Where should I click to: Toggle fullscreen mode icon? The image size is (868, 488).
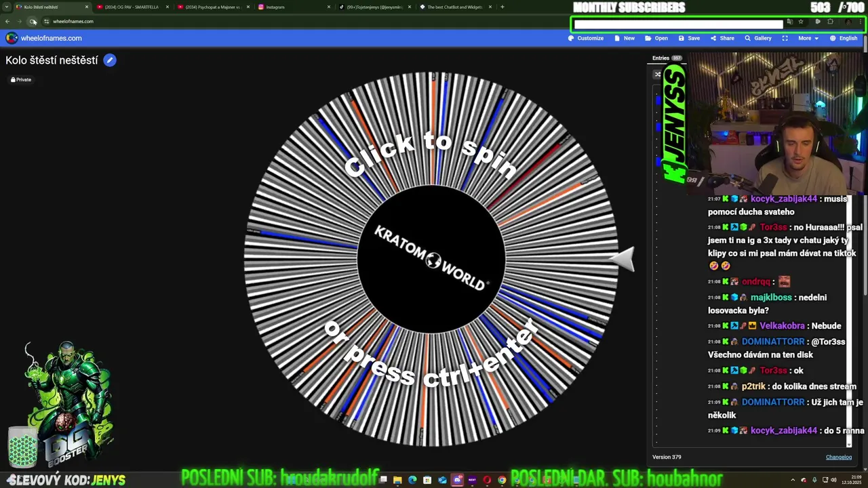[x=785, y=39]
